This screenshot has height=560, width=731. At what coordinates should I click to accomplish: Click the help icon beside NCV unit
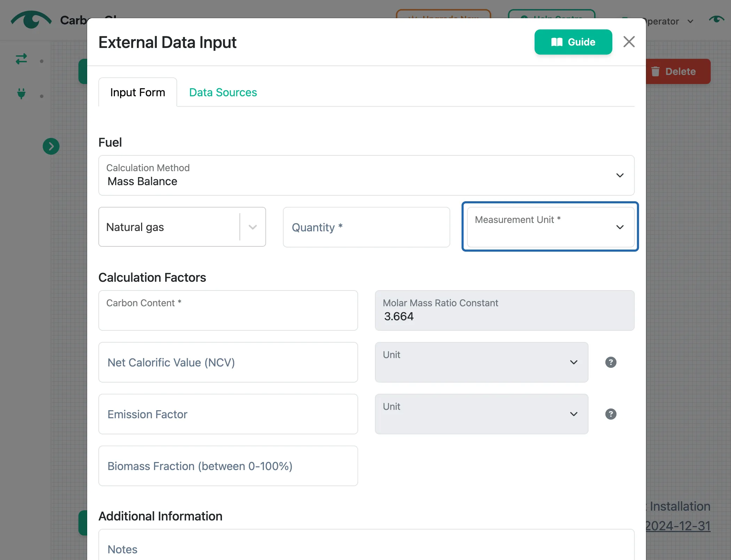[x=611, y=362]
